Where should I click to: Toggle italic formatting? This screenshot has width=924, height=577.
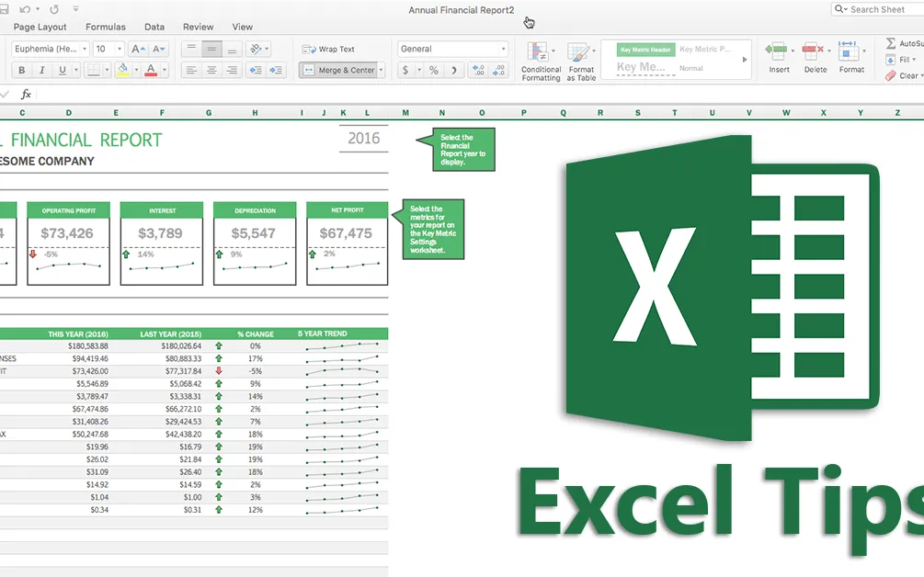point(42,70)
